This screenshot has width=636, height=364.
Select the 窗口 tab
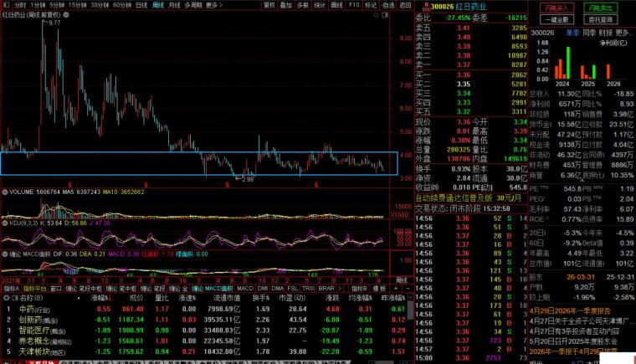point(56,289)
